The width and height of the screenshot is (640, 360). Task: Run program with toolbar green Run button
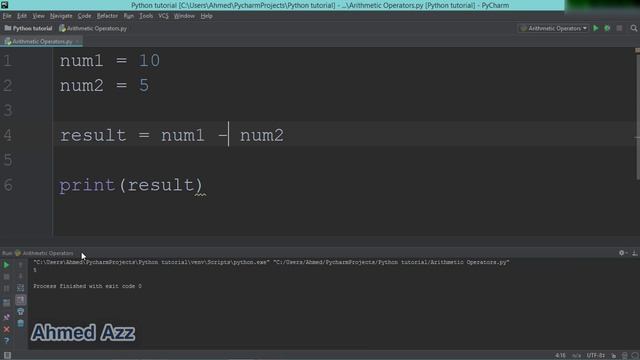tap(596, 28)
